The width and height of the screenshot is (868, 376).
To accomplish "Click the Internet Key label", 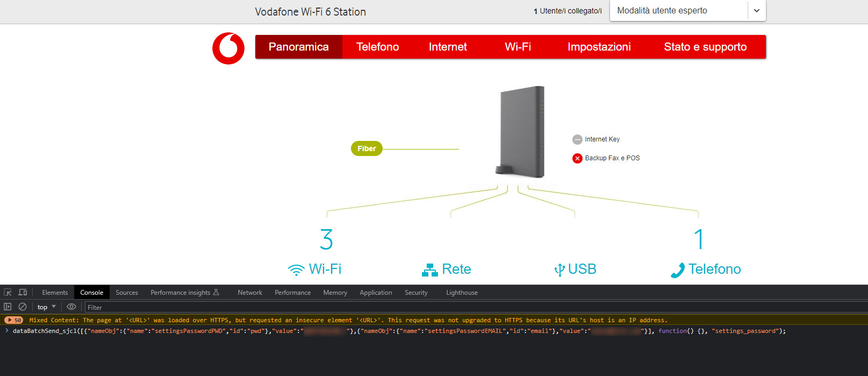I will pos(602,139).
